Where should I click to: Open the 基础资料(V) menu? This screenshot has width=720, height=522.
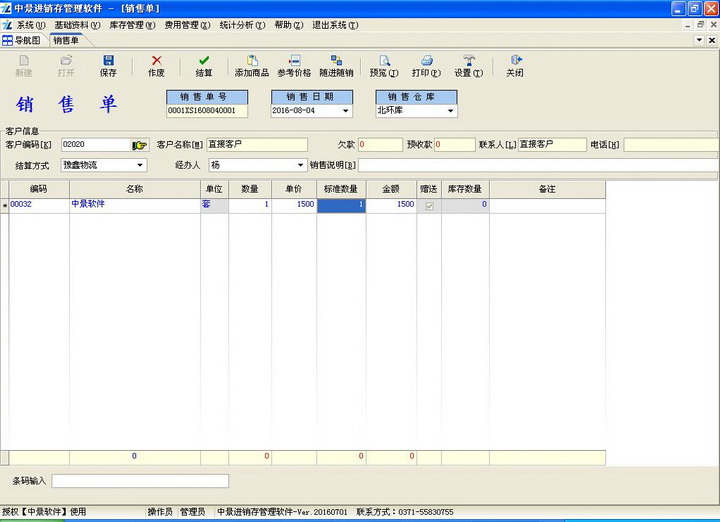(x=77, y=25)
